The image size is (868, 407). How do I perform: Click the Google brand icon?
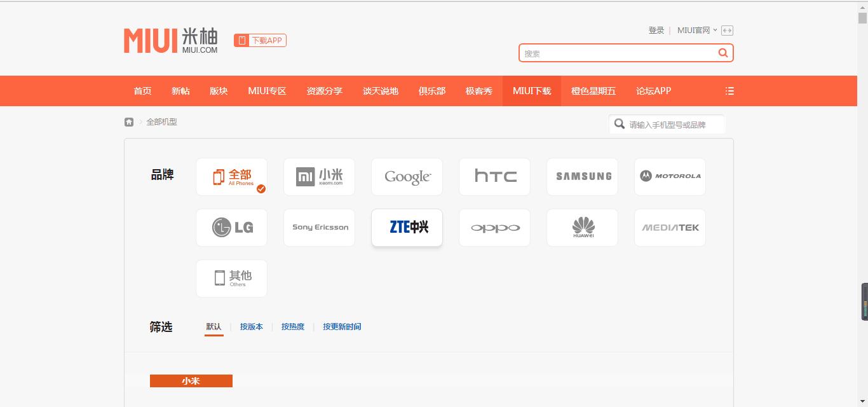click(406, 176)
